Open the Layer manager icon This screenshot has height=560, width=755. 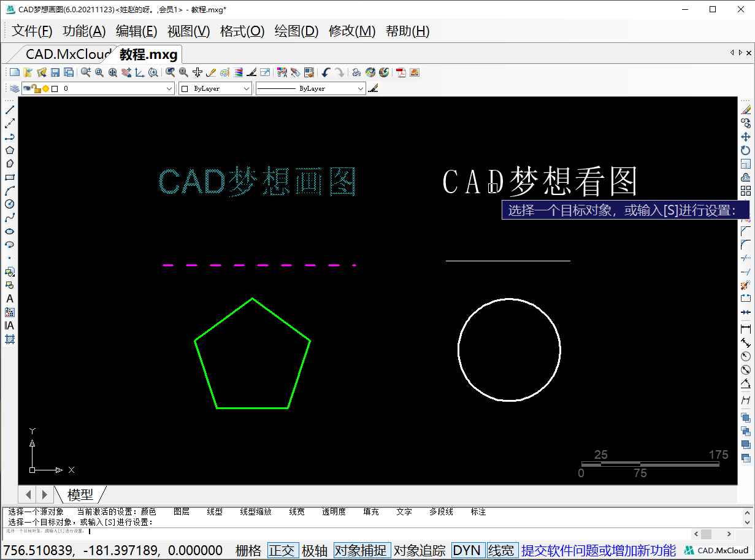tap(14, 89)
